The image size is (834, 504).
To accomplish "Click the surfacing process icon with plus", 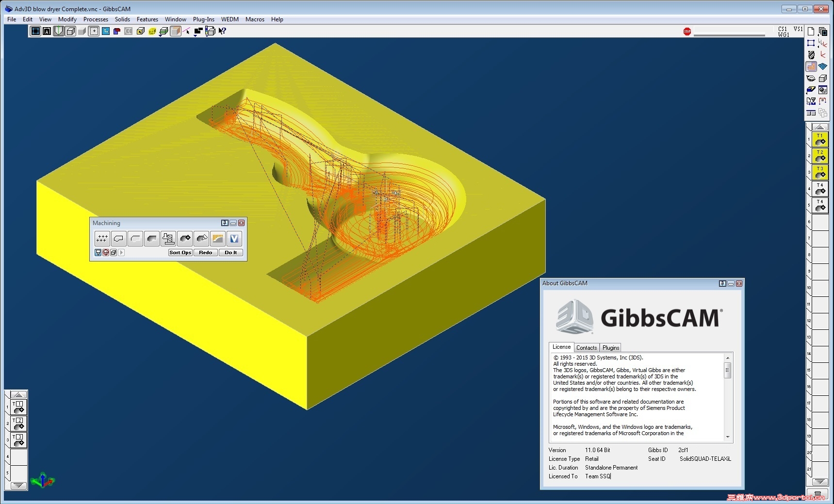I will pyautogui.click(x=184, y=239).
